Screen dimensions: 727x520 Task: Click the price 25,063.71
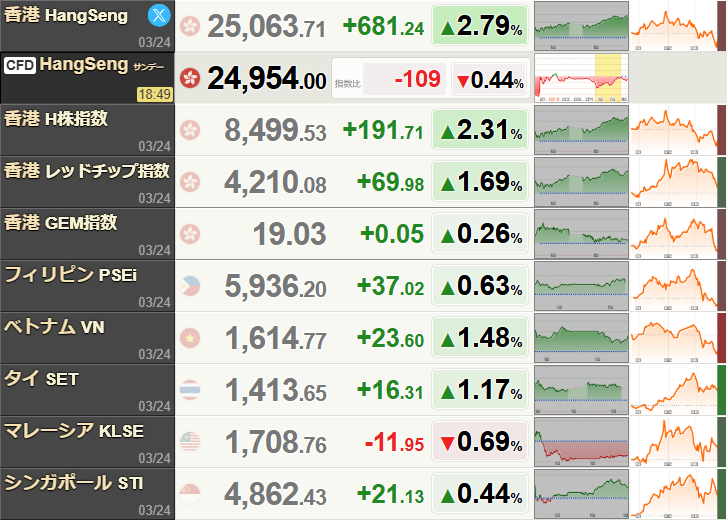[x=266, y=26]
